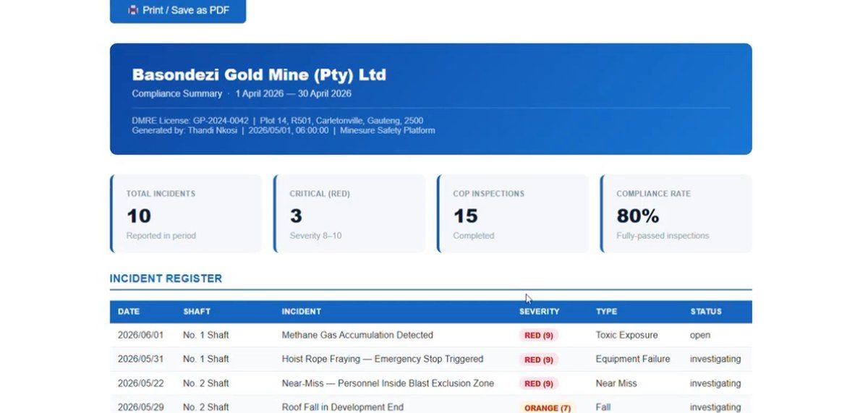
Task: Click the Equipment Failure type cell
Action: (x=633, y=359)
